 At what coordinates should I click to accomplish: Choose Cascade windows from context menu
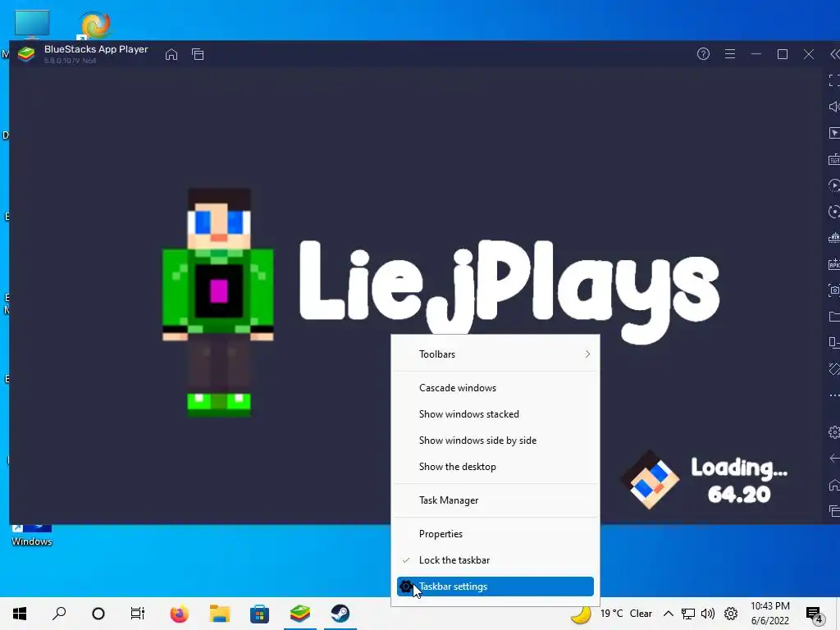coord(495,388)
